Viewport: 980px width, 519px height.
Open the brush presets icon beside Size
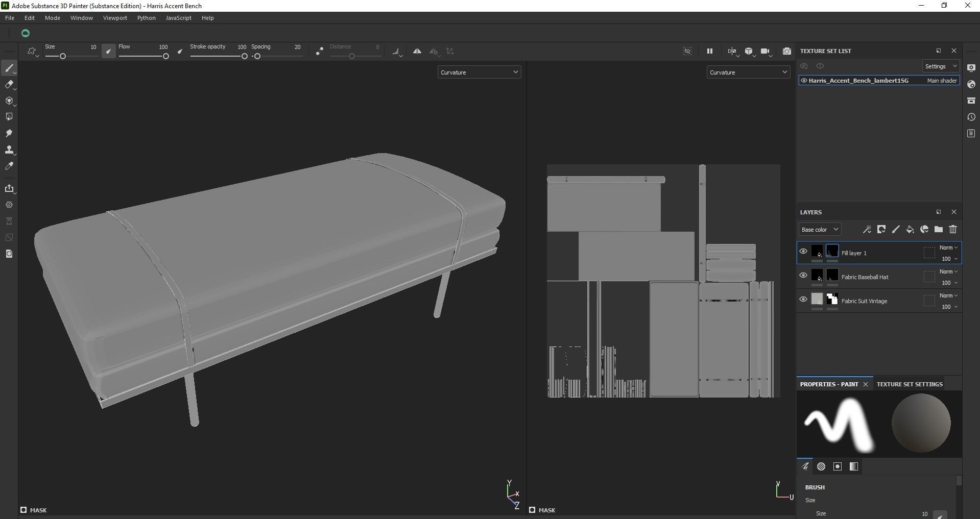click(x=32, y=51)
